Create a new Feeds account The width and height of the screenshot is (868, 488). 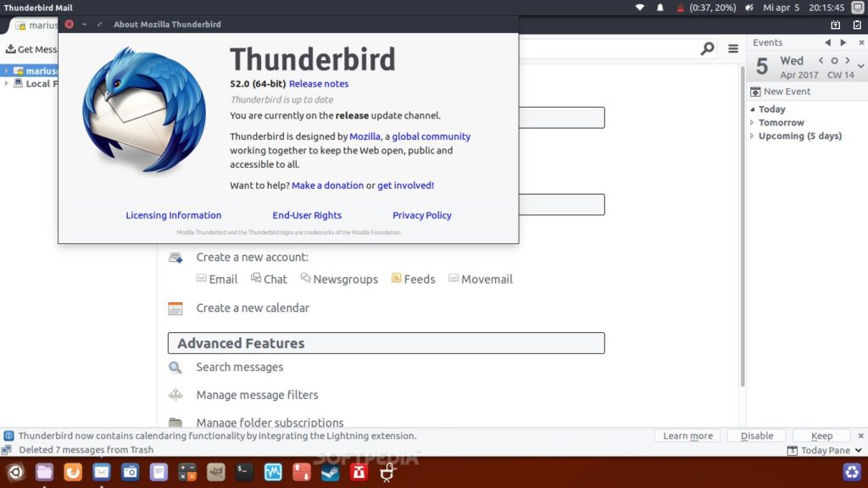413,280
